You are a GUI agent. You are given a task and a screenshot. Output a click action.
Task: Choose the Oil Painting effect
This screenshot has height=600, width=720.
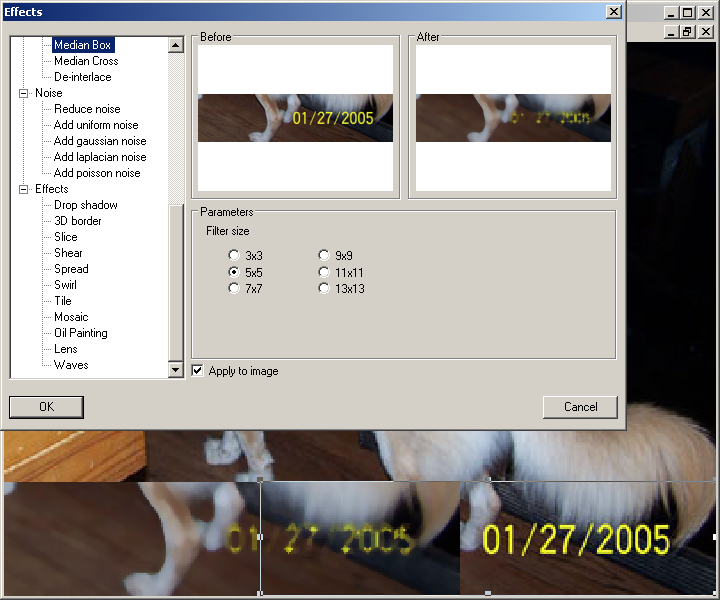(x=81, y=333)
